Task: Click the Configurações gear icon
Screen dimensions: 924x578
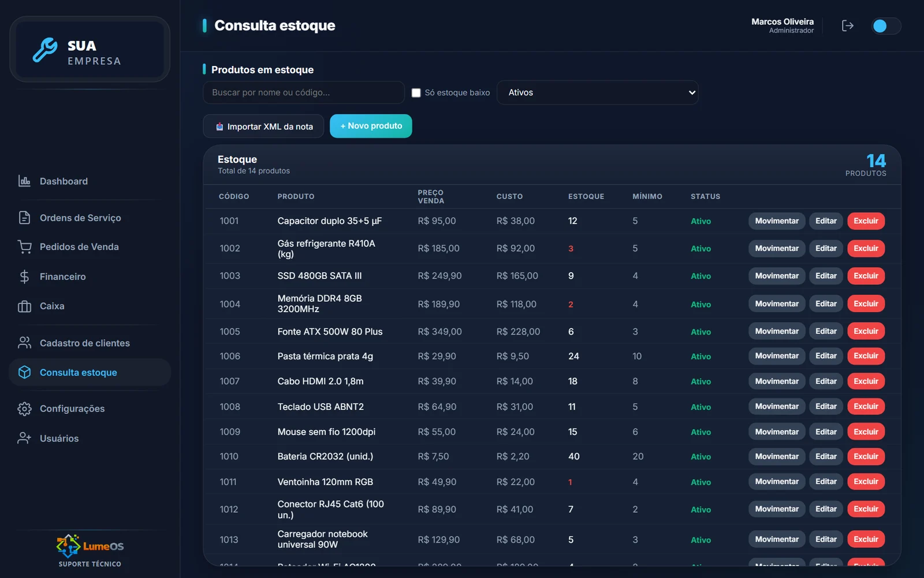Action: click(x=24, y=409)
